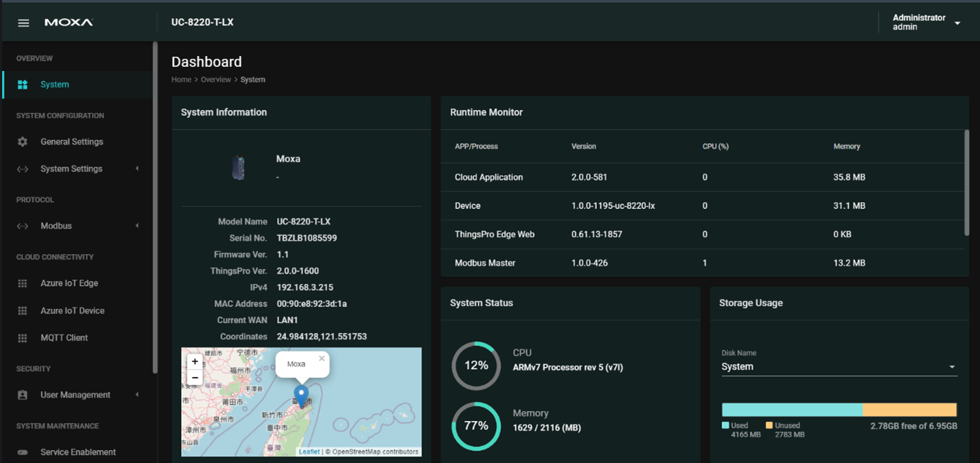
Task: Click the 2.78GB free of 6.95GB text
Action: click(x=914, y=426)
